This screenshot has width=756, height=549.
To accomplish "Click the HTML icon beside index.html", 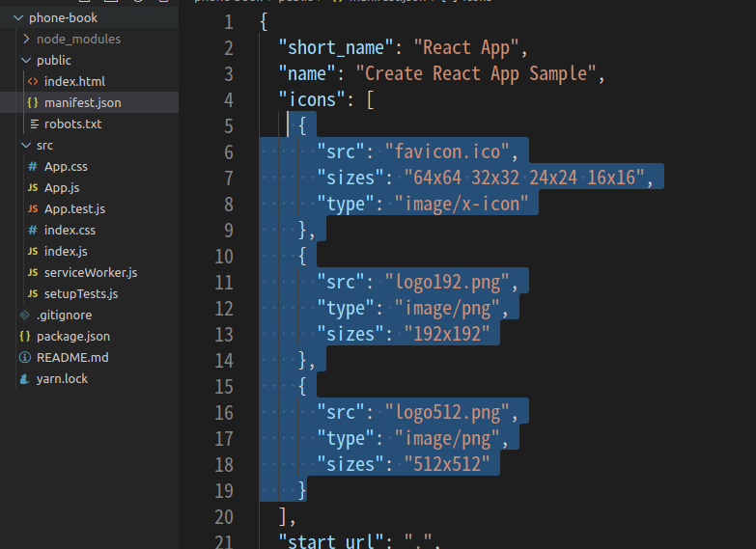I will pyautogui.click(x=33, y=81).
